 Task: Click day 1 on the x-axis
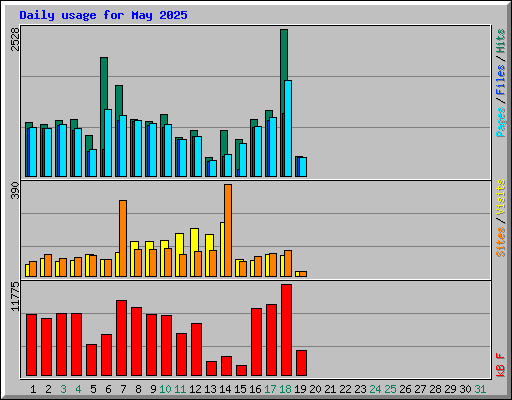click(33, 389)
